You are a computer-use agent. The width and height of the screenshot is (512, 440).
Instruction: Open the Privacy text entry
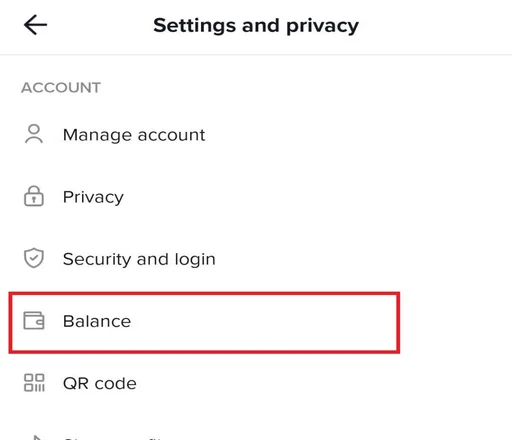tap(93, 197)
